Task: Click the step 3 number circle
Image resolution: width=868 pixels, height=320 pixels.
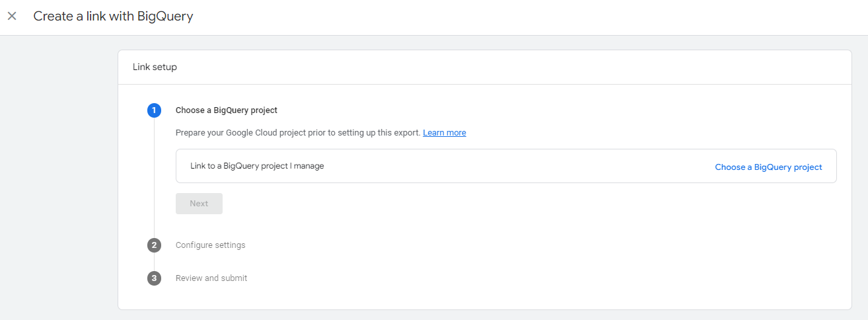Action: [x=154, y=278]
